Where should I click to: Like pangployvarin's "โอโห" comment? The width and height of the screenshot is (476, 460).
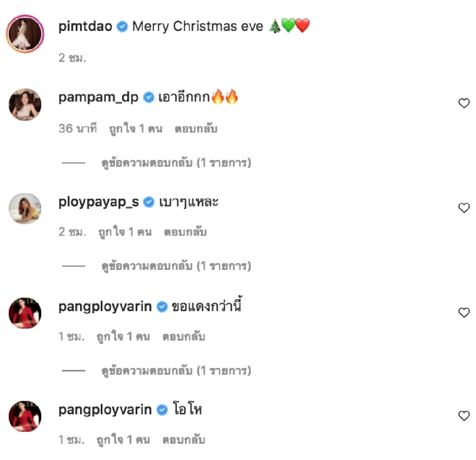[x=464, y=416]
